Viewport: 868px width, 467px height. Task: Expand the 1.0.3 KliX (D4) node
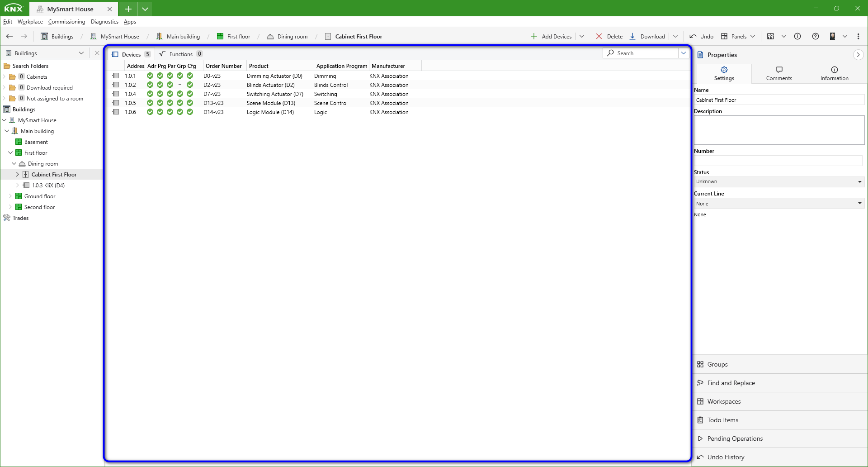[18, 186]
